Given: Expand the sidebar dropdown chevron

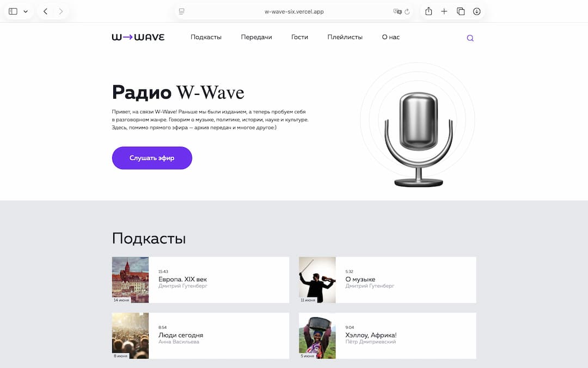Looking at the screenshot, I should pos(26,11).
